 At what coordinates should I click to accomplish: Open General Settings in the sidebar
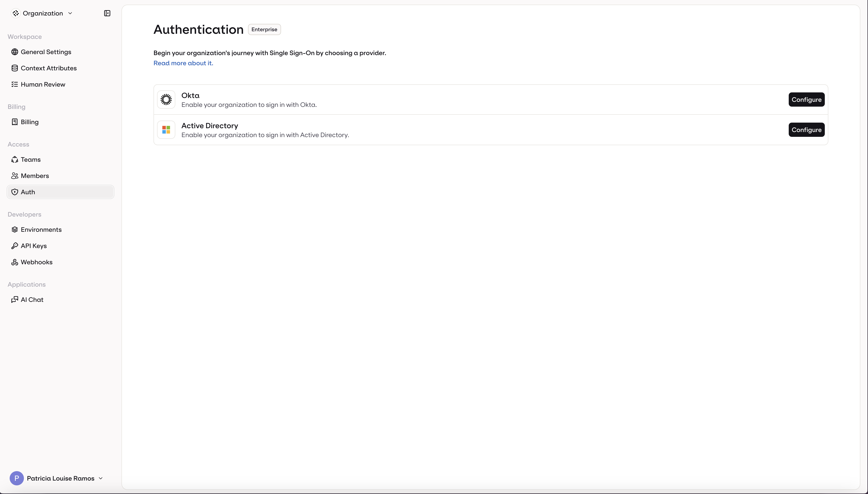click(46, 52)
